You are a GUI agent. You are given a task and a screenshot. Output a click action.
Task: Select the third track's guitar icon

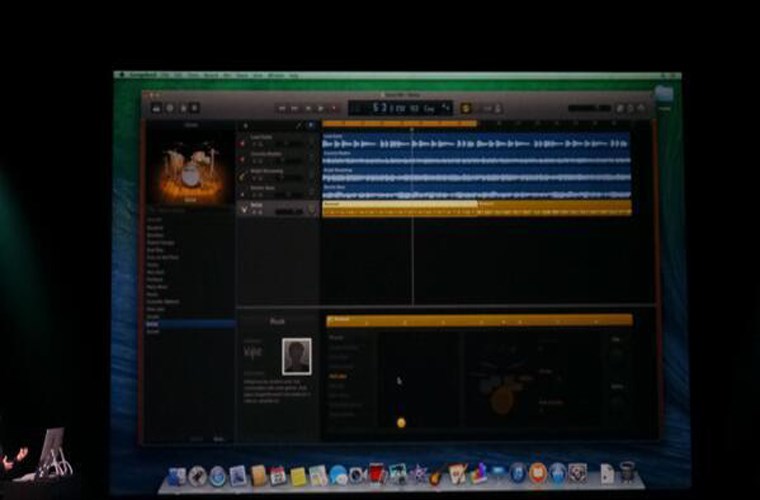tap(243, 176)
